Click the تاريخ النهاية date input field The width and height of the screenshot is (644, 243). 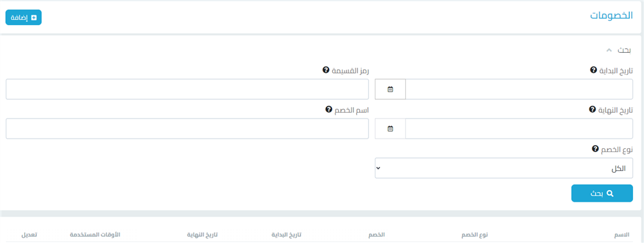point(519,129)
